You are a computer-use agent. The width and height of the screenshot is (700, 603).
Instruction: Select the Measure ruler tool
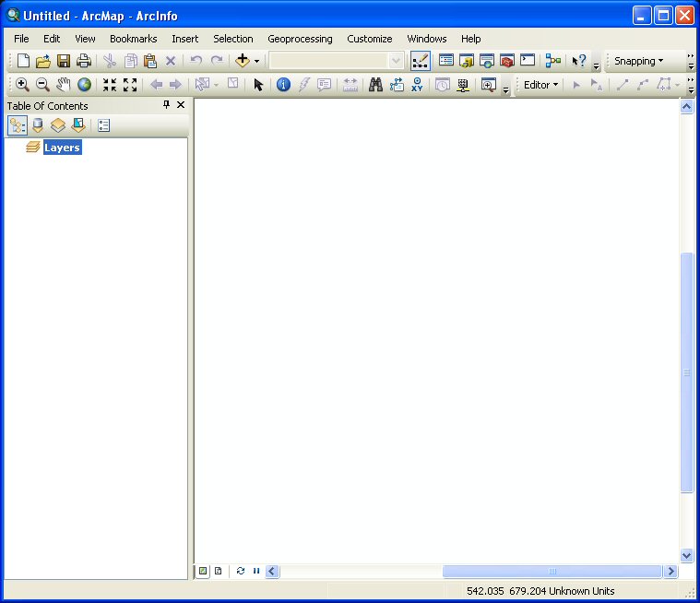coord(350,84)
